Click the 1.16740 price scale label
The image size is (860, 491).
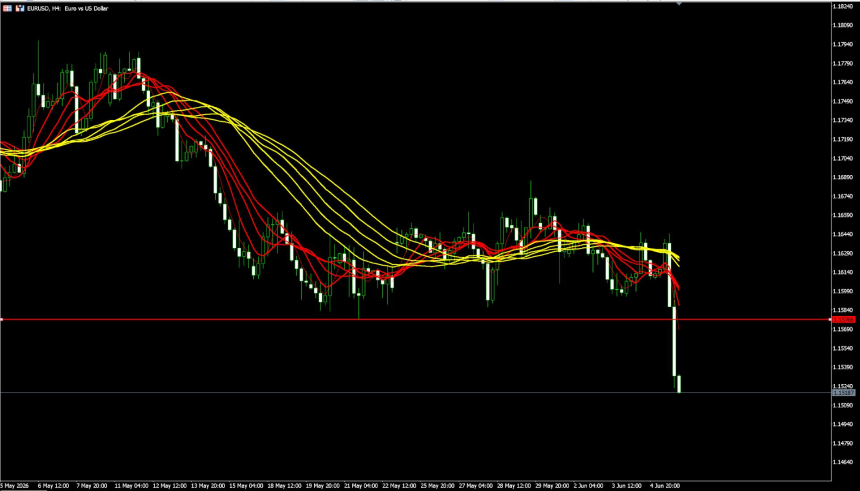(842, 196)
